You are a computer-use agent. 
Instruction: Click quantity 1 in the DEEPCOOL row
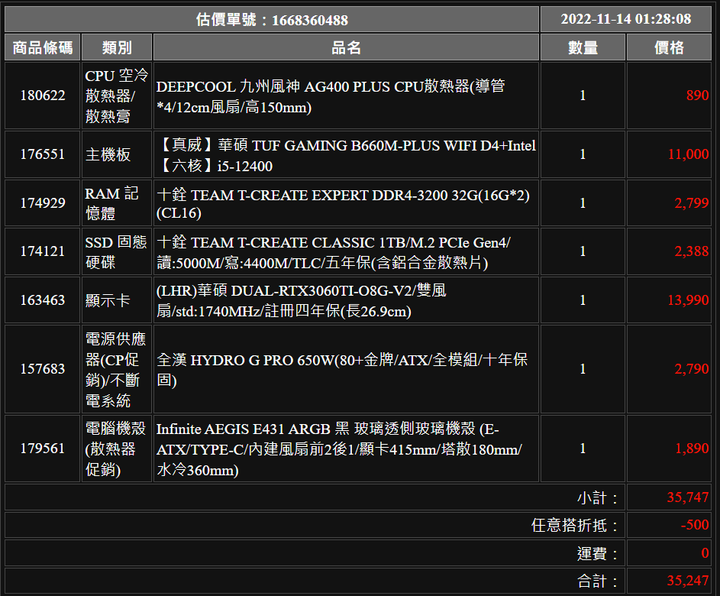(x=583, y=96)
